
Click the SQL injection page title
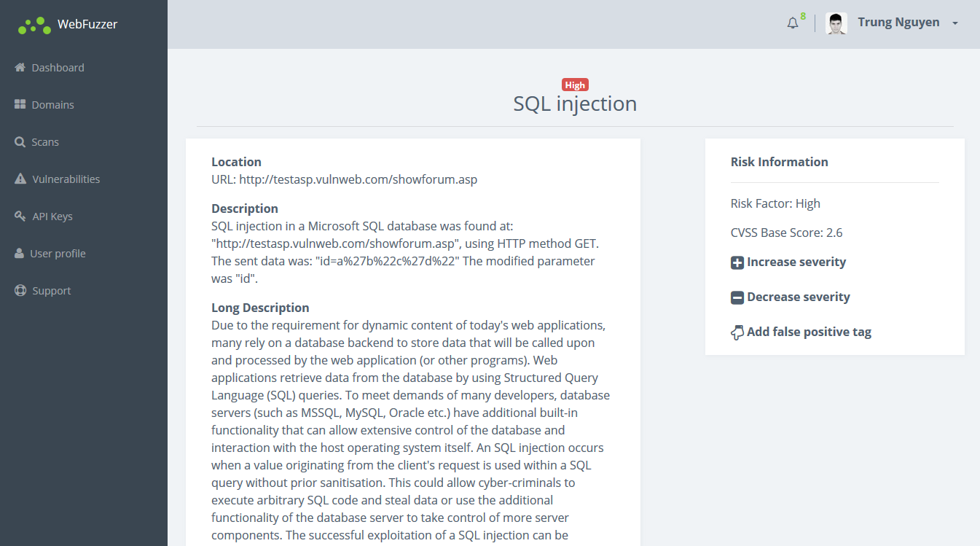pyautogui.click(x=575, y=104)
